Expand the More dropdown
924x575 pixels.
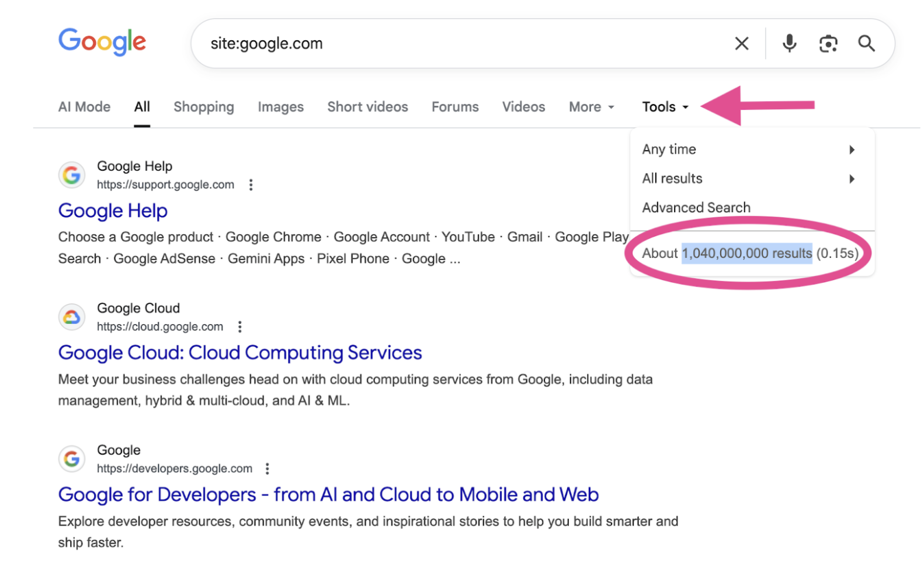click(592, 107)
